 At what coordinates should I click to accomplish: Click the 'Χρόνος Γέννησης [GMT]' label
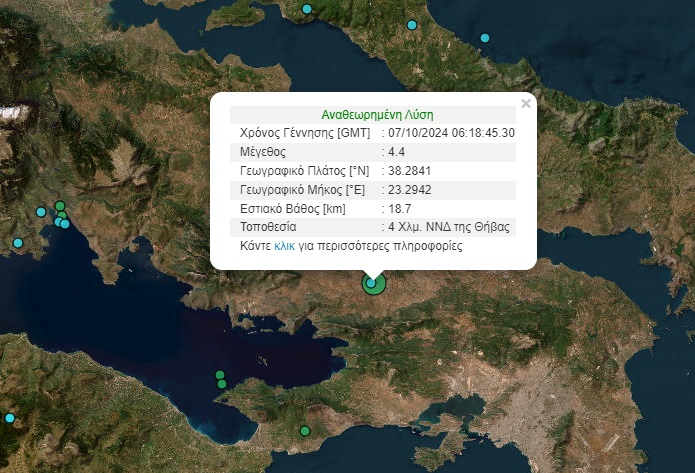pyautogui.click(x=305, y=133)
